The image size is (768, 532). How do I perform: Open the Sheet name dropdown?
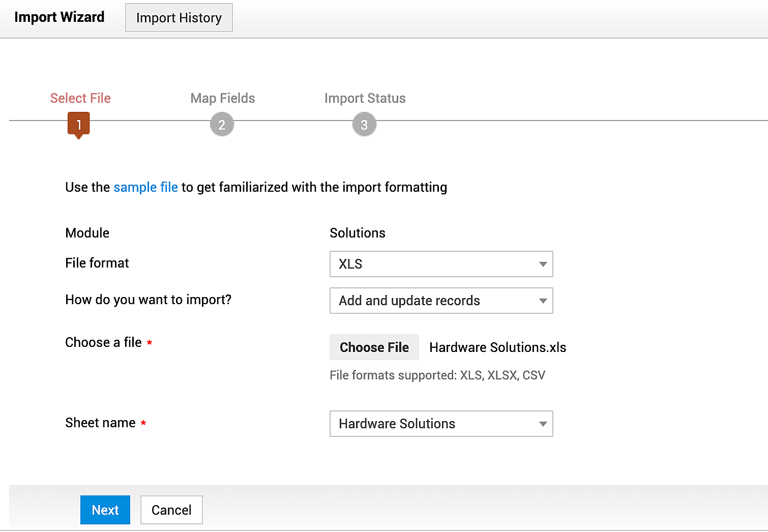[x=440, y=424]
